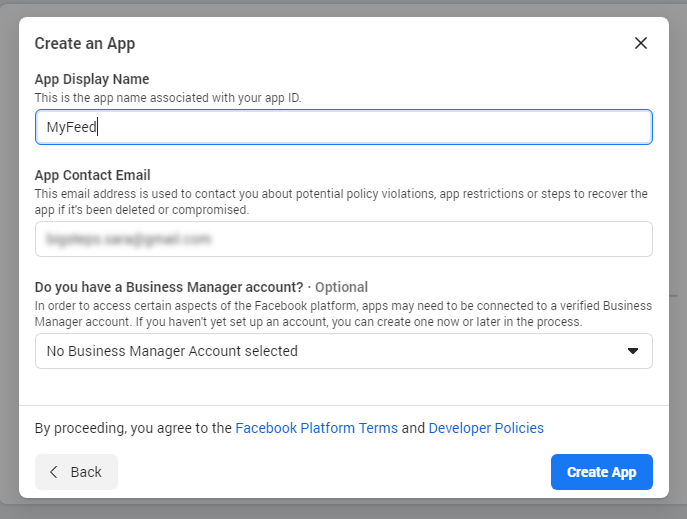
Task: Go back using the Back button label
Action: (86, 472)
